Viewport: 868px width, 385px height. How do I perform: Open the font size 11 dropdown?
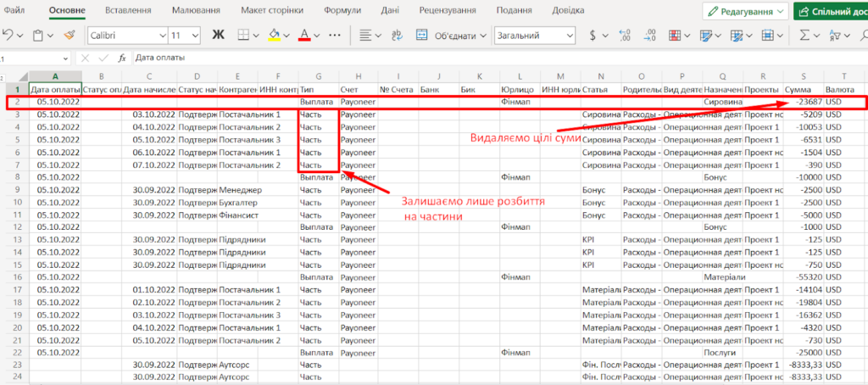click(x=194, y=36)
